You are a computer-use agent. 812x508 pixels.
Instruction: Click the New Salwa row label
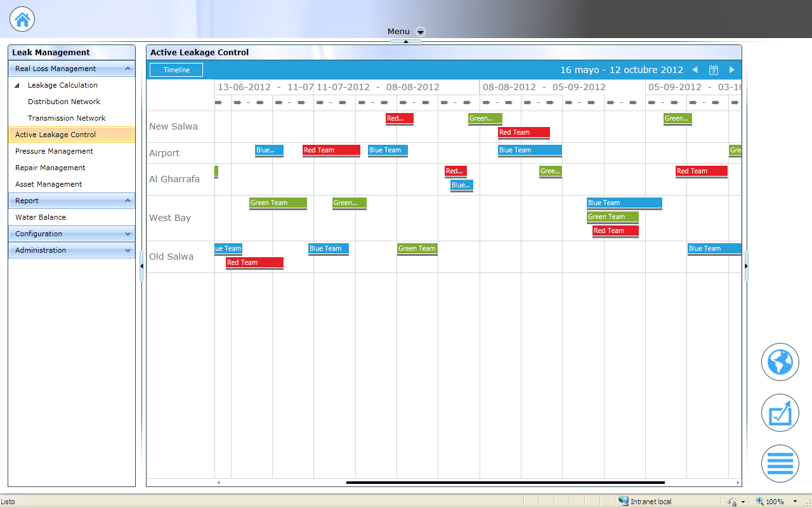point(173,126)
